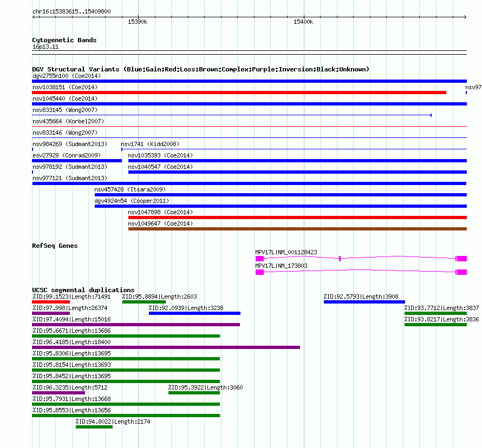Click the %ID:96.4185|Length:18400 duplication label

71,342
